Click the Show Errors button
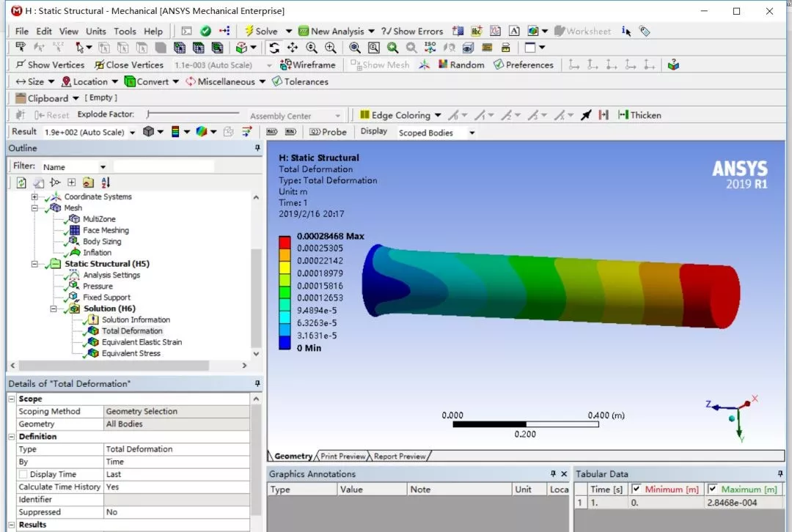The width and height of the screenshot is (792, 532). [x=412, y=32]
